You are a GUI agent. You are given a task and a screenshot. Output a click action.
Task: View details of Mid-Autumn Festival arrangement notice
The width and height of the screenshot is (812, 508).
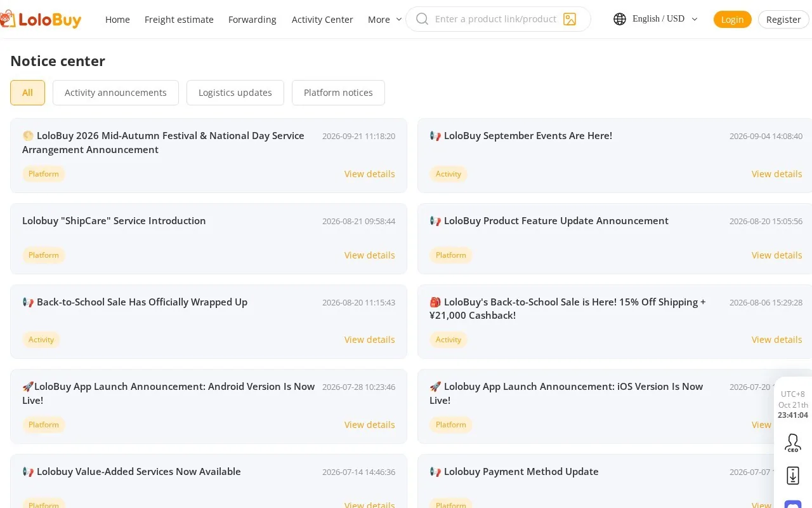coord(369,174)
